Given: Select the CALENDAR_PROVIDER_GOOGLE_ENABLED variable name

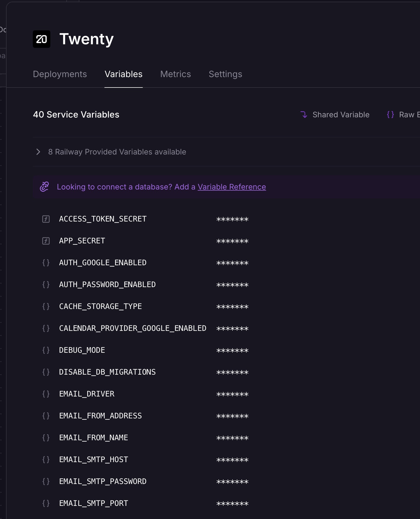Looking at the screenshot, I should click(x=133, y=328).
